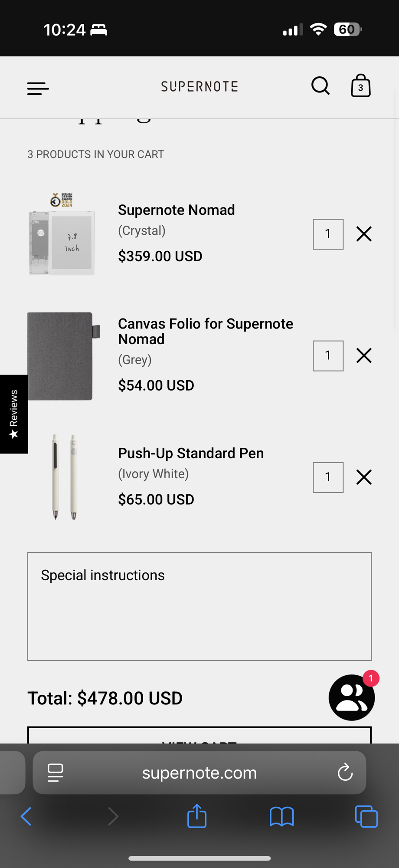Open Supernote Nomad product link

176,210
